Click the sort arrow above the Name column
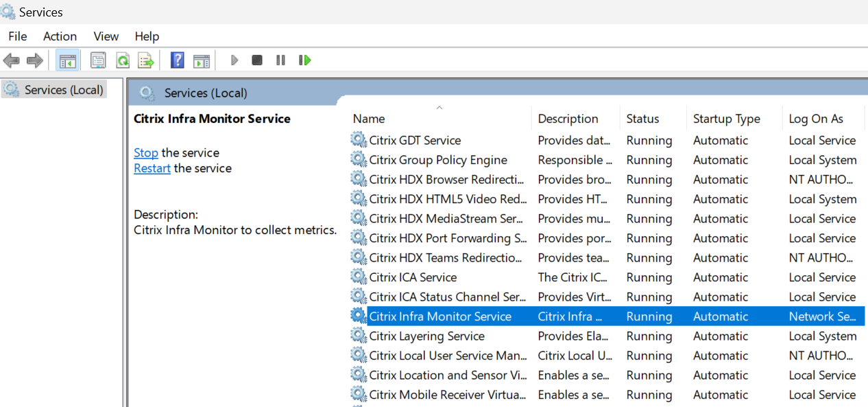 pyautogui.click(x=439, y=107)
